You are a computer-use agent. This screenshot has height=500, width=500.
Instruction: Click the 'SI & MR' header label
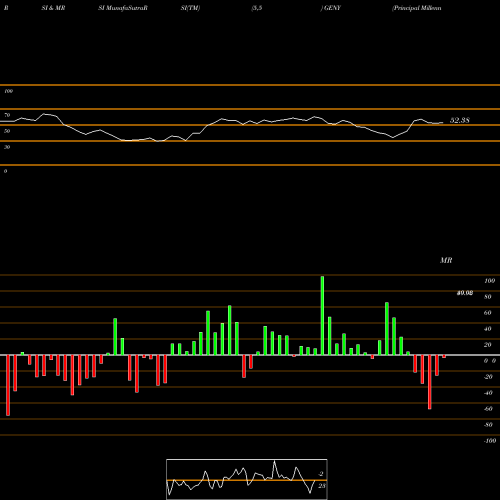(x=53, y=8)
